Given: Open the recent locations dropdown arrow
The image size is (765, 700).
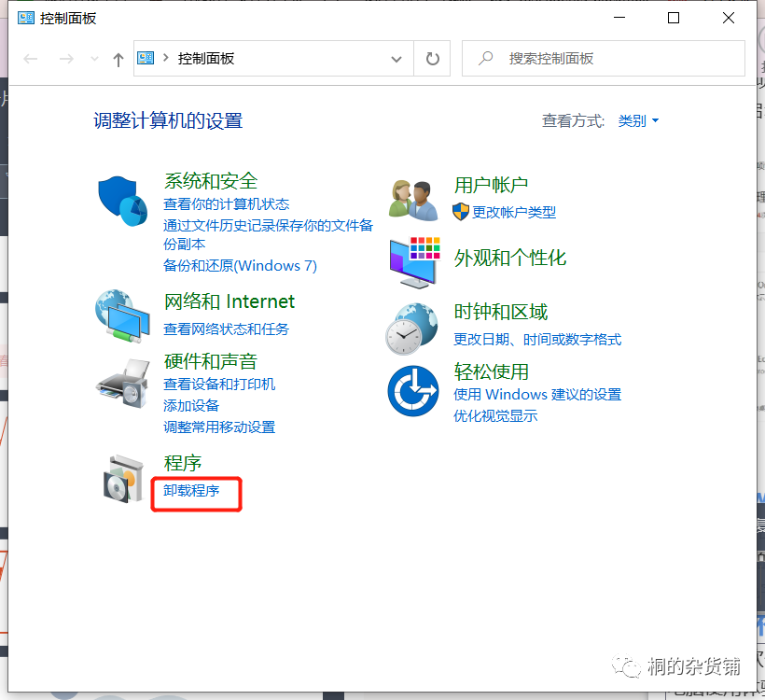Looking at the screenshot, I should (93, 59).
